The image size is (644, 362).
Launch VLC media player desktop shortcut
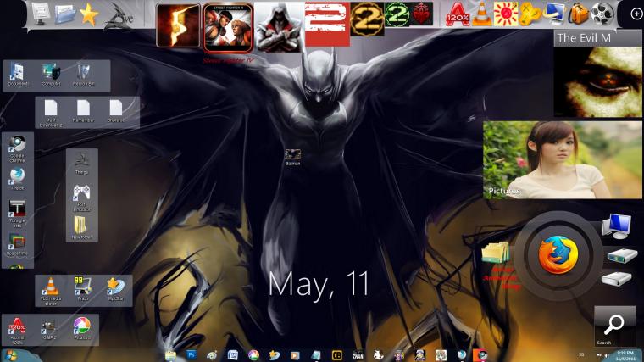click(x=51, y=292)
